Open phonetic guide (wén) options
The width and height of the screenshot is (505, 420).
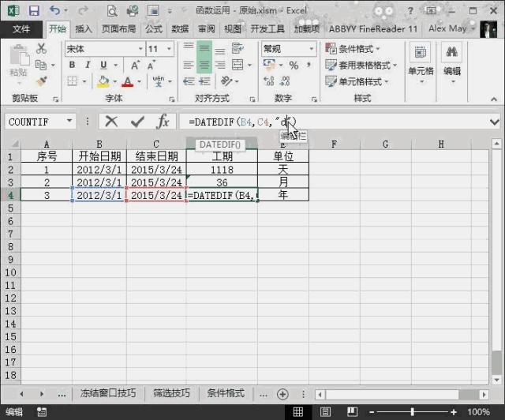(159, 81)
